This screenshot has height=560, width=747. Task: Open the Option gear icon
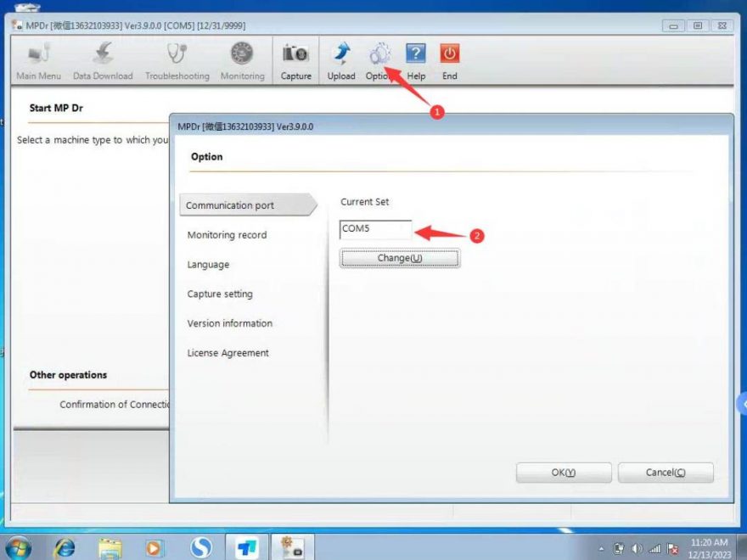point(379,53)
